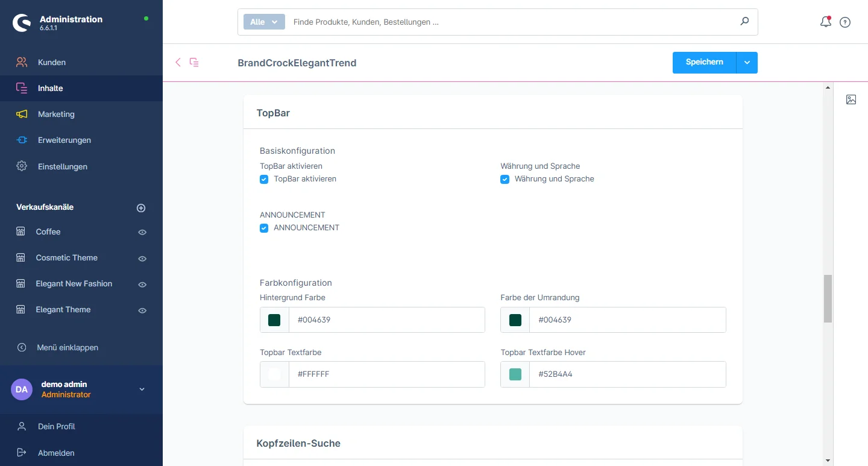Click the back arrow next to theme name

pyautogui.click(x=178, y=62)
